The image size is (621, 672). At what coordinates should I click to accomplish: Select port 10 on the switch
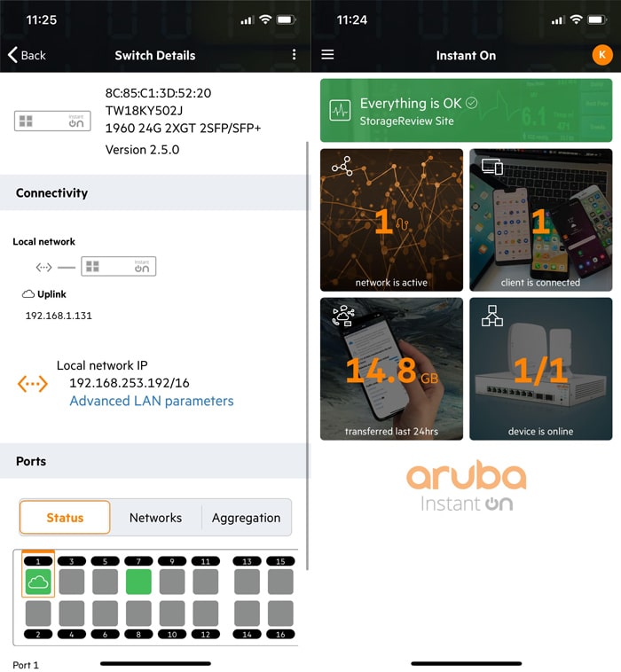click(172, 613)
